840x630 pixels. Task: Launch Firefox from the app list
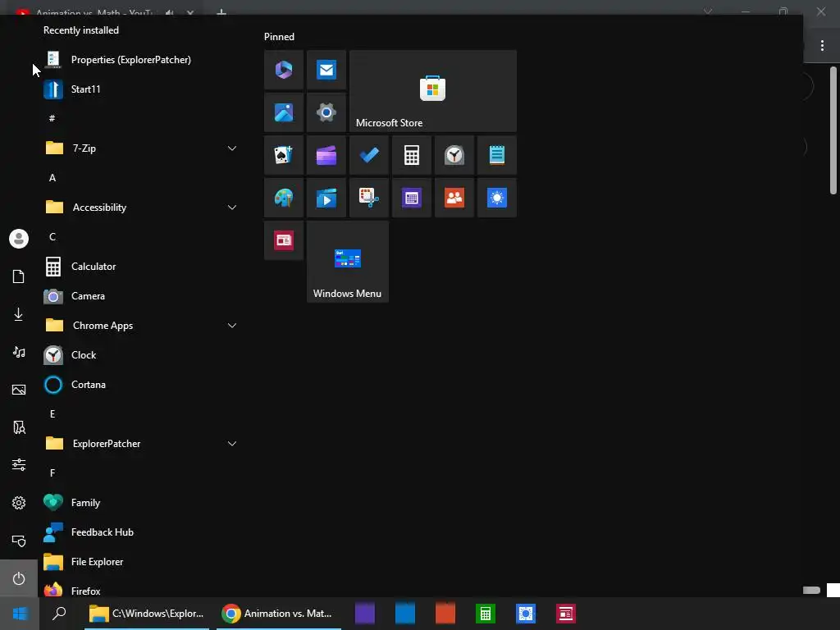[141, 589]
